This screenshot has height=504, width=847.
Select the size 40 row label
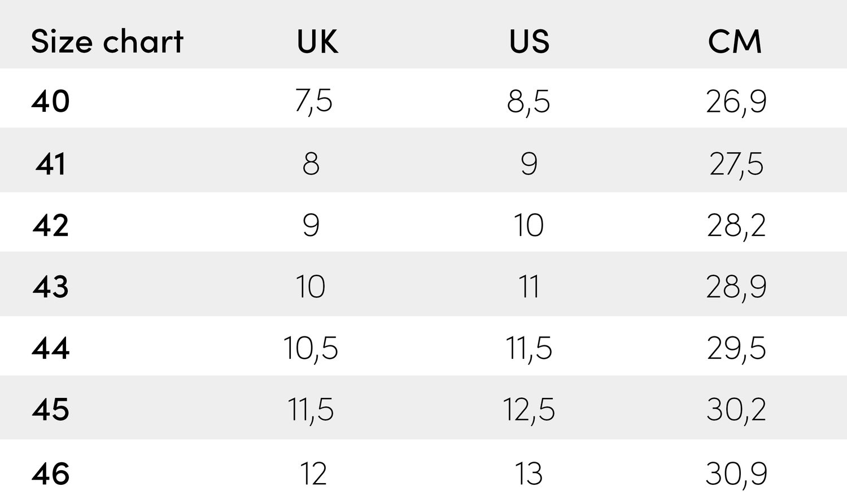[x=51, y=102]
